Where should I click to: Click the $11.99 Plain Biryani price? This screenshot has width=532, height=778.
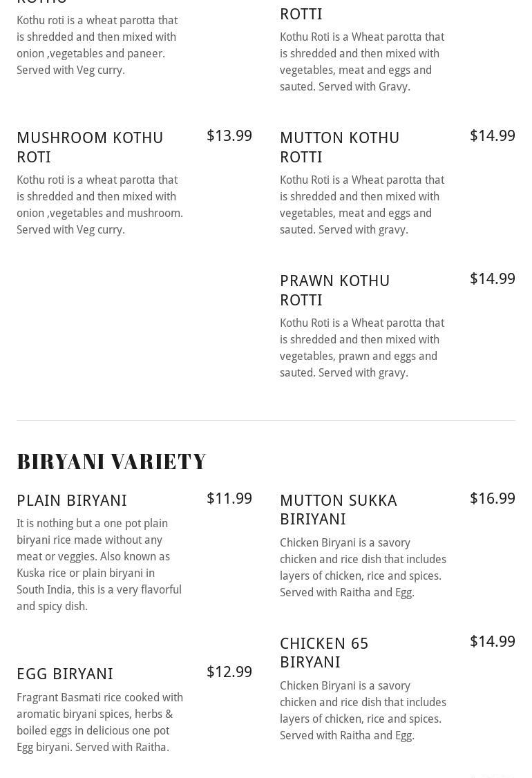(229, 498)
